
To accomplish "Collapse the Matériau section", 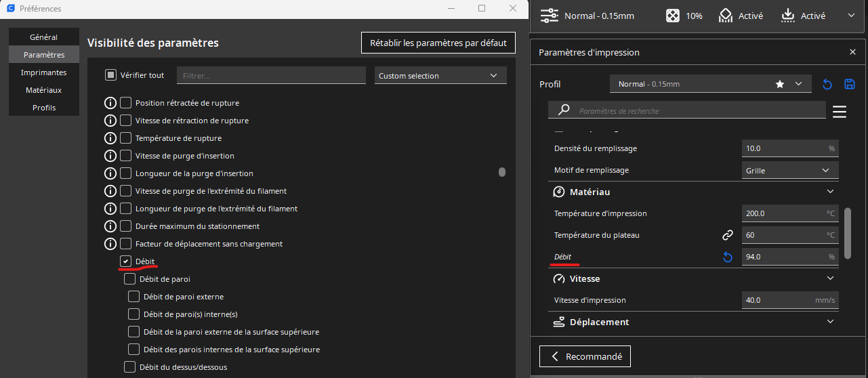I will click(830, 192).
